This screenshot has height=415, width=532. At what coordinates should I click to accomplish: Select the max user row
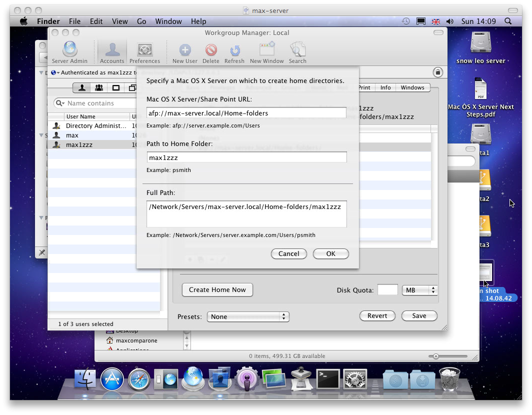[92, 135]
